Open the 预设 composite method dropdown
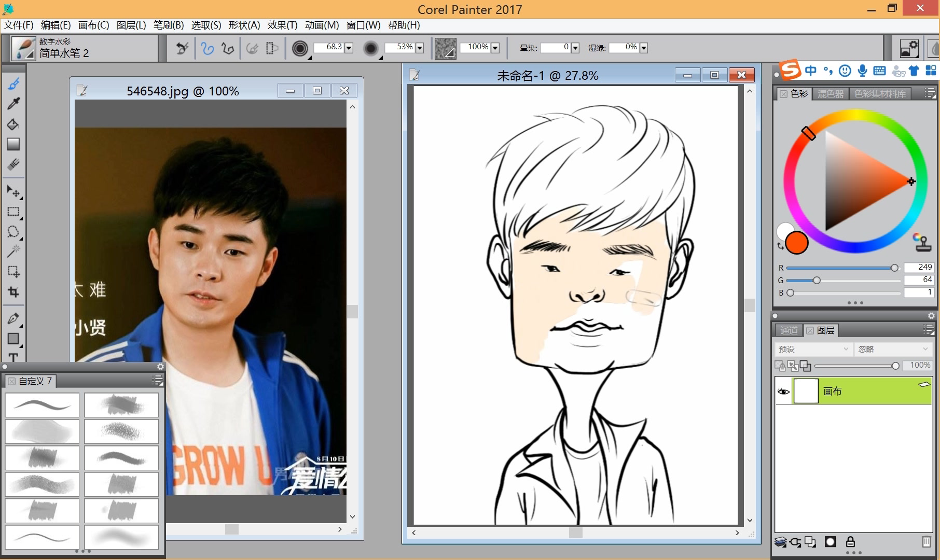Image resolution: width=940 pixels, height=560 pixels. 813,349
